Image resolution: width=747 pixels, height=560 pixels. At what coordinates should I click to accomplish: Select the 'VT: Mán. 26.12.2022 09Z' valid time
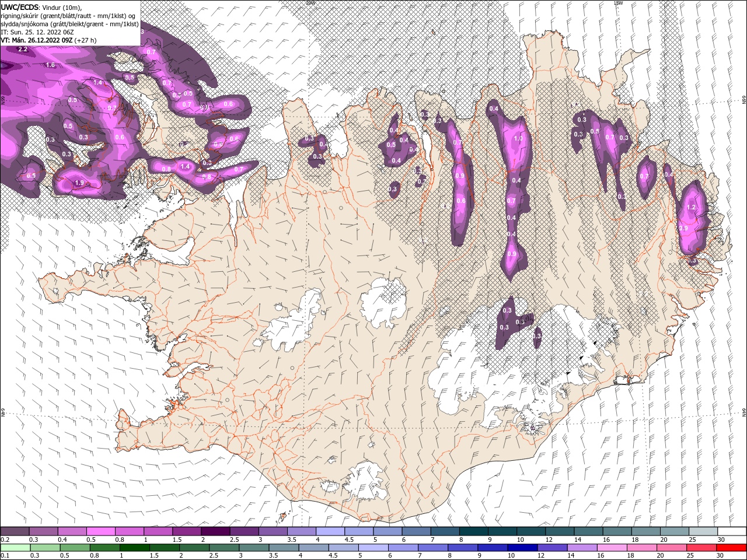coord(36,40)
